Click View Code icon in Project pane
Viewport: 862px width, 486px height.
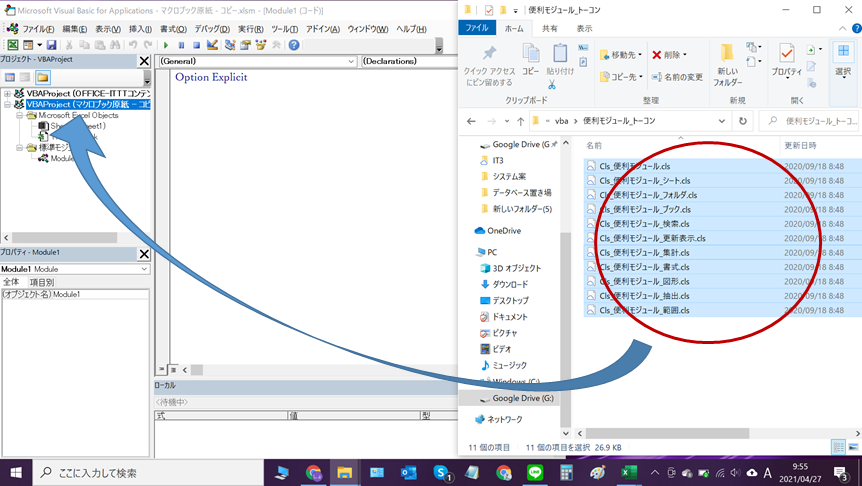pos(10,78)
